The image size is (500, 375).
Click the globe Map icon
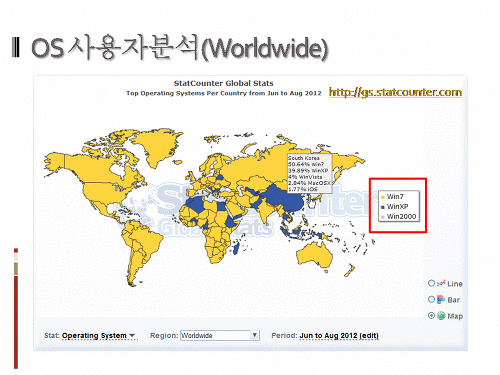pyautogui.click(x=441, y=315)
